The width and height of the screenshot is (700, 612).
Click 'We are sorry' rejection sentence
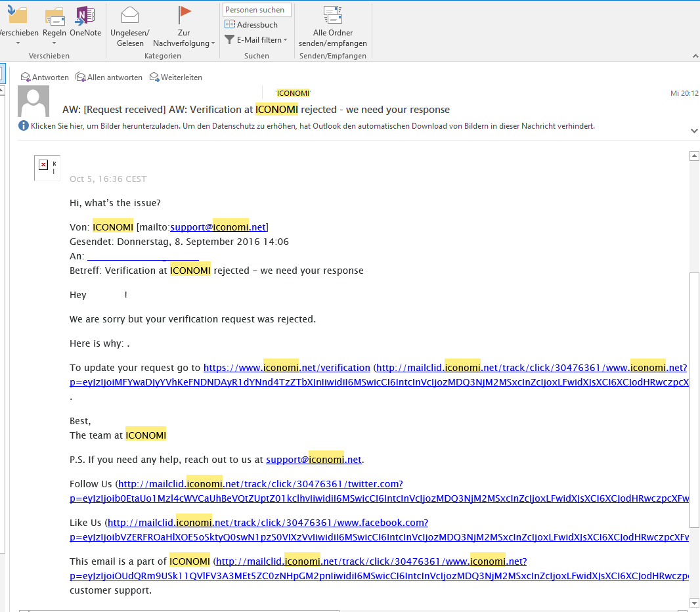click(192, 319)
